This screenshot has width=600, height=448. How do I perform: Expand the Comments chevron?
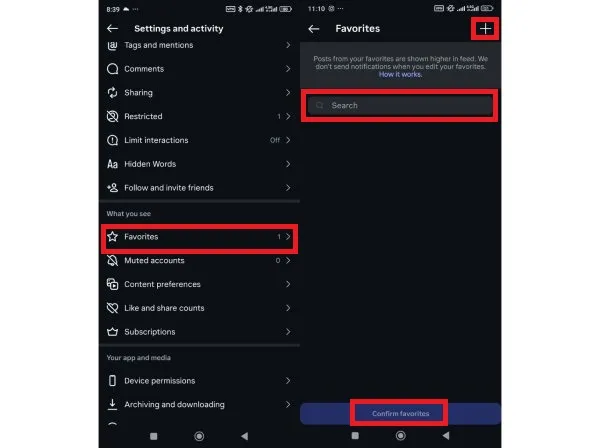pos(288,69)
